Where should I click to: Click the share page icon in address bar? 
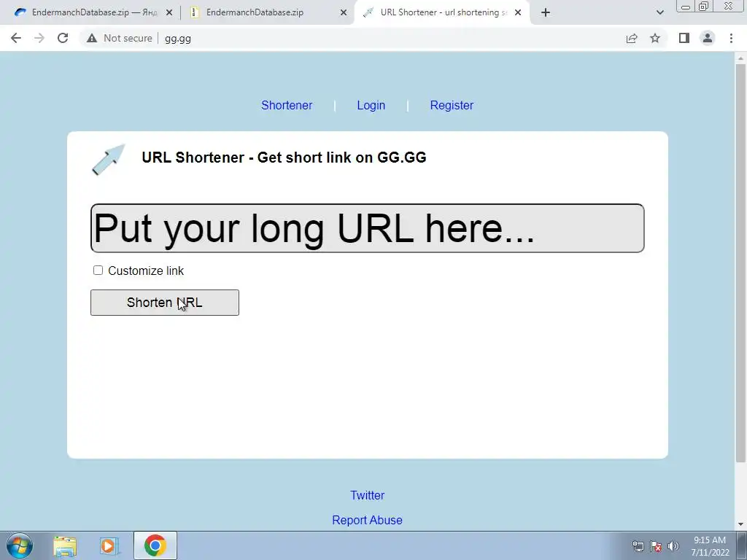(x=632, y=39)
